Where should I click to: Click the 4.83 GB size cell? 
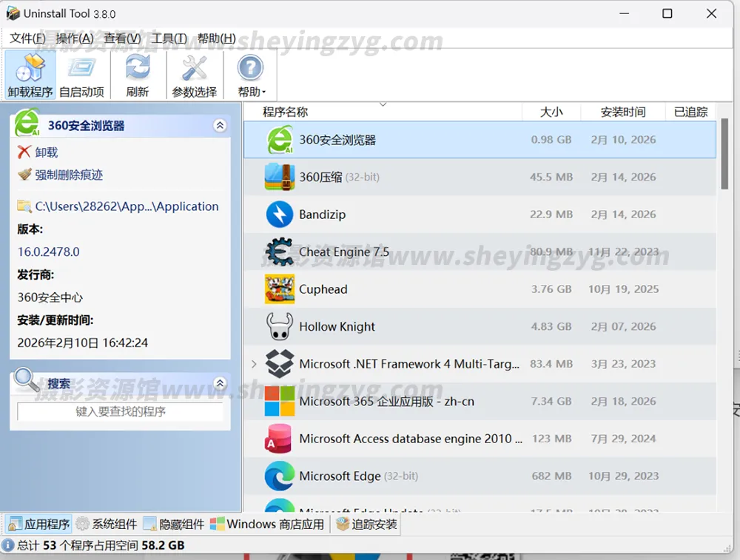point(551,326)
